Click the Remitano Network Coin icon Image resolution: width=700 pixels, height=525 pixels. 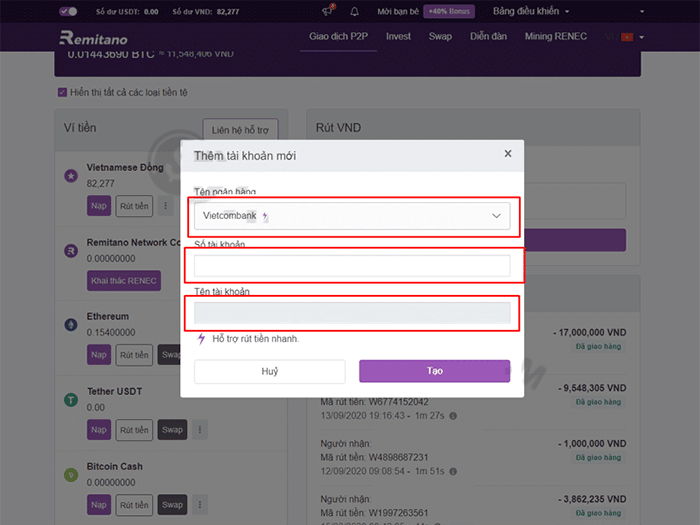point(71,251)
